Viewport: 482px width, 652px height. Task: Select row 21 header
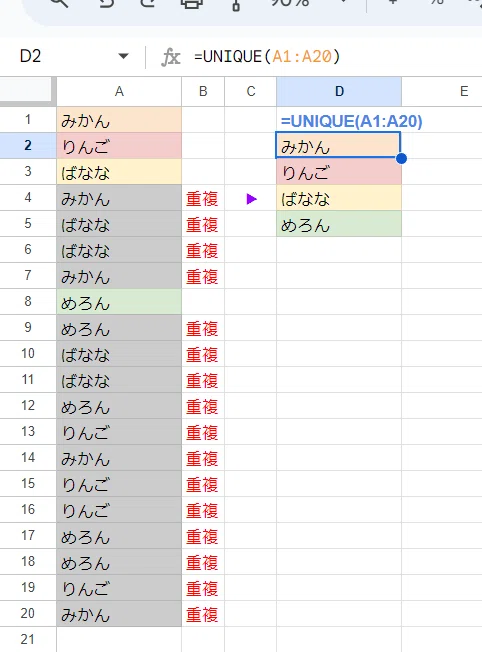(28, 640)
